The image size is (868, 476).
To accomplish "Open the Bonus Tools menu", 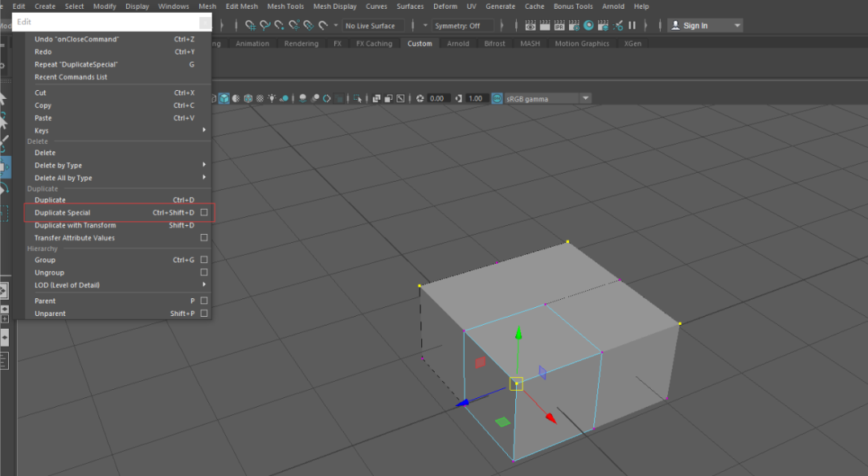I will [x=573, y=6].
